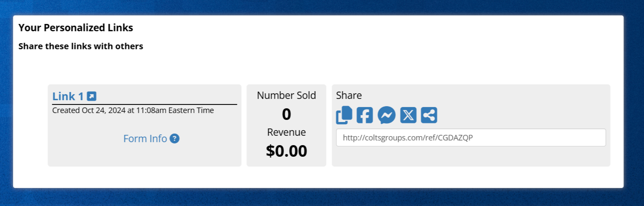Click the blue background outside the white panel
The image size is (644, 206).
pyautogui.click(x=321, y=197)
